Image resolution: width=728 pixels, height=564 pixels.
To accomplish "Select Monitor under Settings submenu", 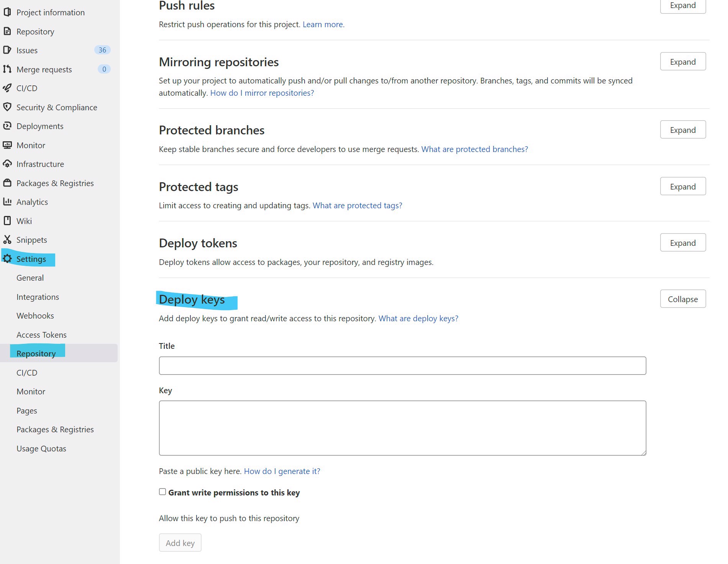I will 31,391.
